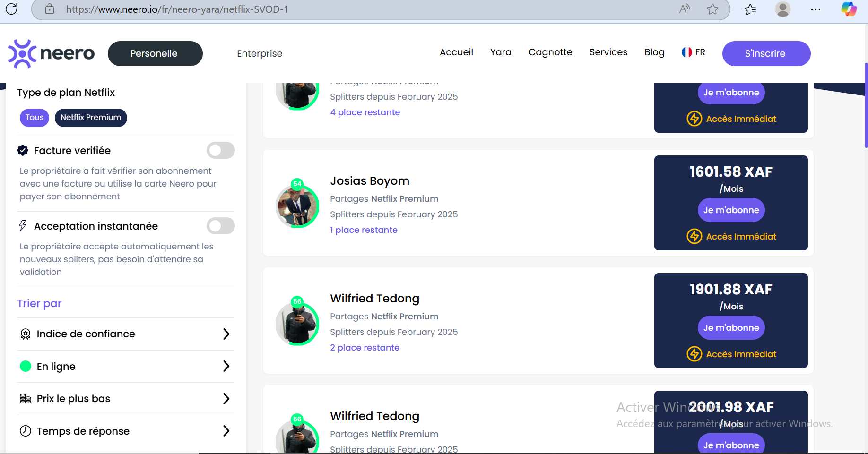Screen dimensions: 868x454
Task: Click Je m'abonne in the topmost card
Action: (731, 94)
